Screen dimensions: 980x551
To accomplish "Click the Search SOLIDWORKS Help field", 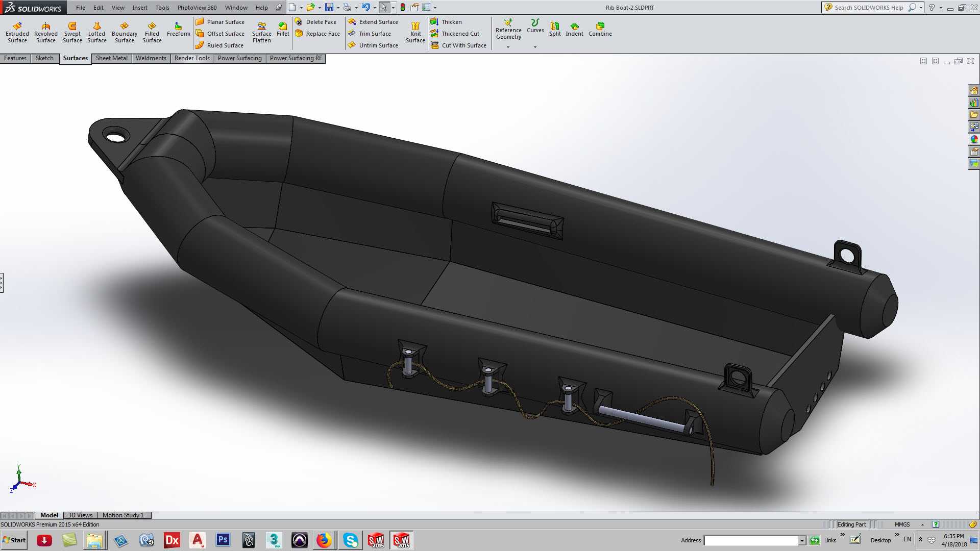I will (869, 8).
